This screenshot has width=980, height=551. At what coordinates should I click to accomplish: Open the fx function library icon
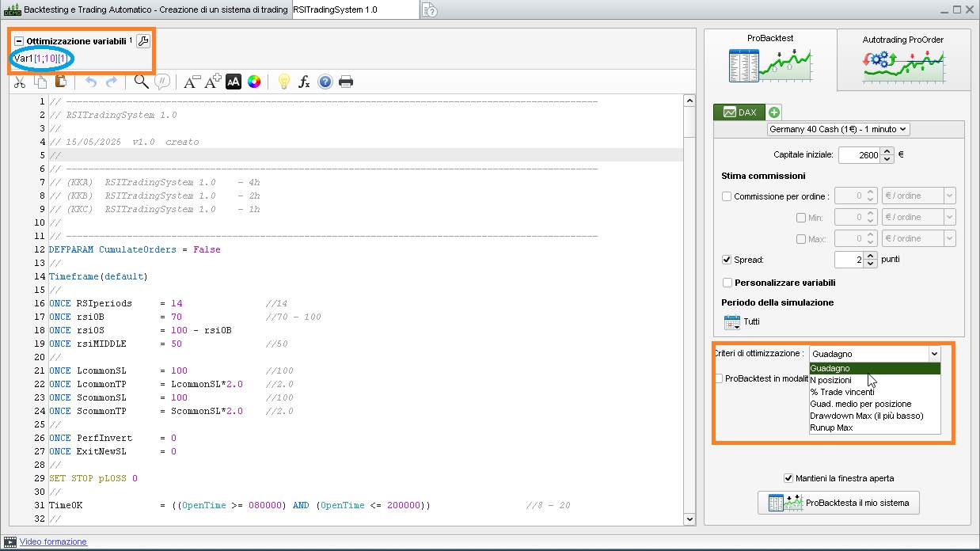click(304, 82)
